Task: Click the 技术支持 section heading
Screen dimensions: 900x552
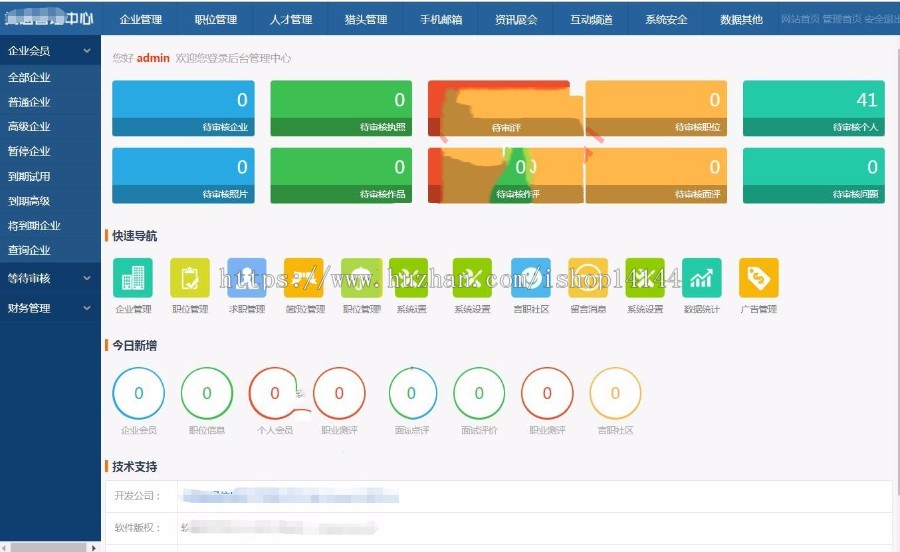Action: (134, 467)
